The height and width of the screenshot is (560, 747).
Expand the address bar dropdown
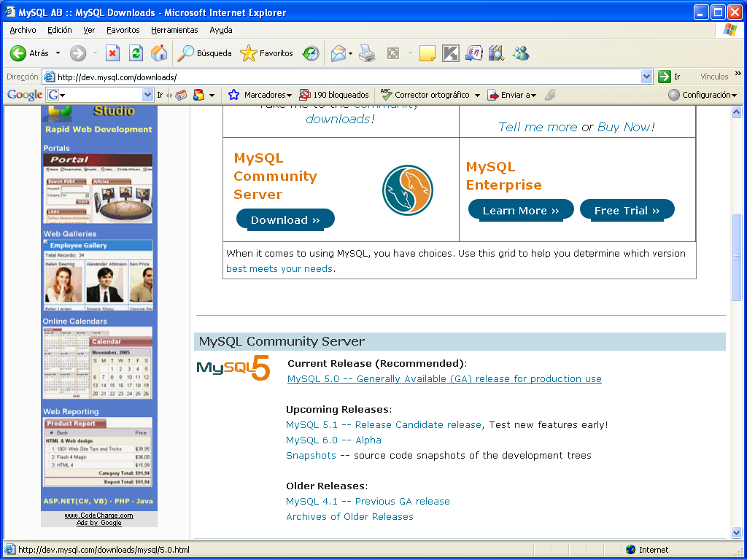[x=646, y=77]
